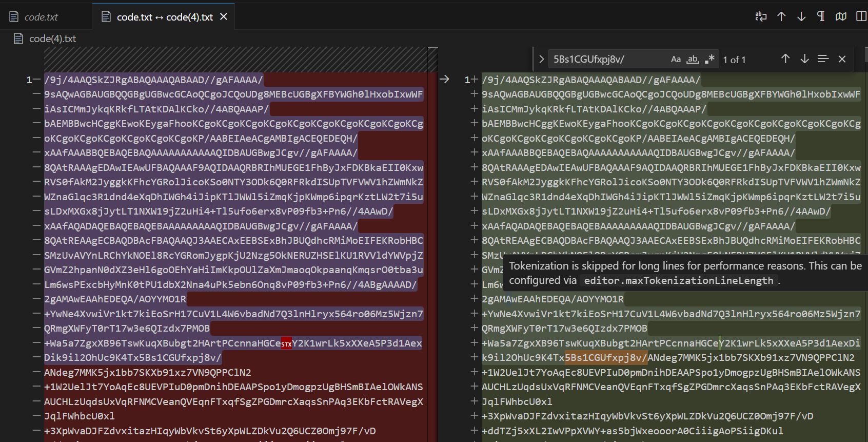The image size is (868, 442).
Task: Click modified line starting '8QAtREAAgECBAQDBAcFBAQAAQJ3'
Action: [671, 240]
